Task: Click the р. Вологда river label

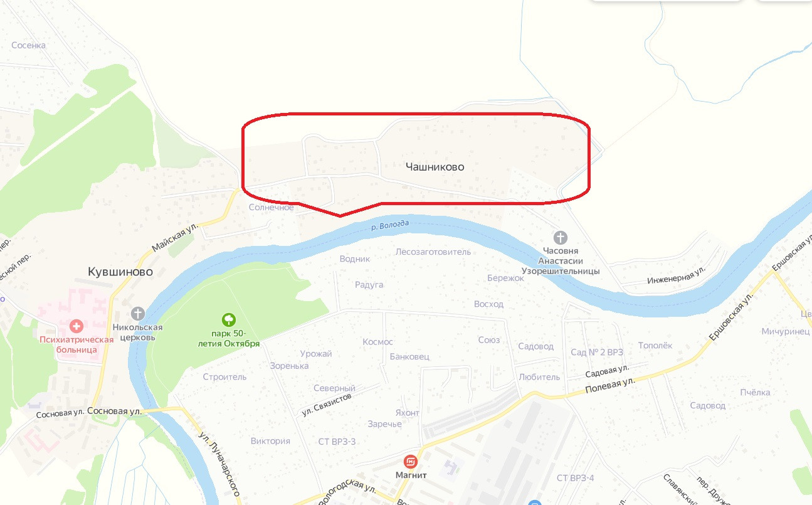Action: point(389,225)
